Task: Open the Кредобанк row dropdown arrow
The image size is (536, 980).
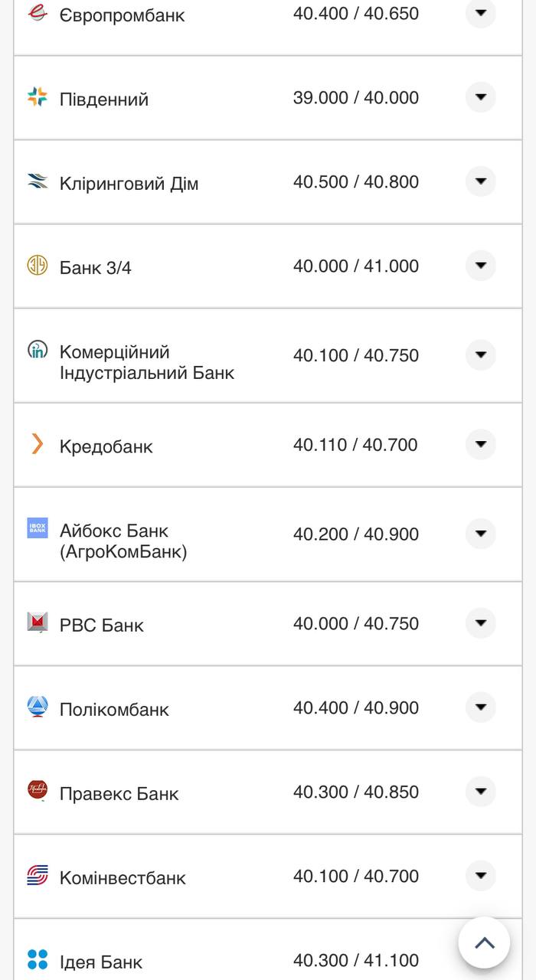Action: click(x=481, y=444)
